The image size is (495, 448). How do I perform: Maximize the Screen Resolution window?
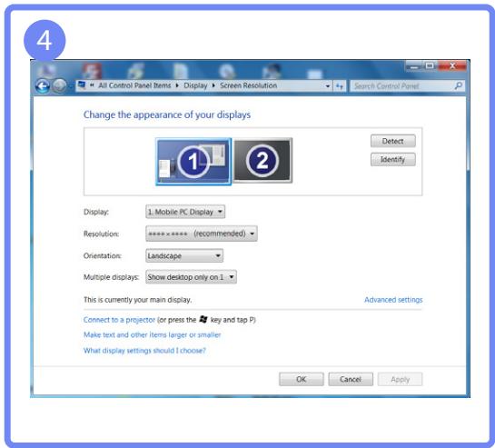pyautogui.click(x=430, y=65)
